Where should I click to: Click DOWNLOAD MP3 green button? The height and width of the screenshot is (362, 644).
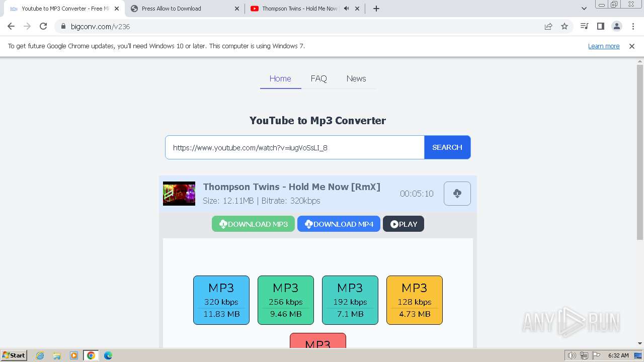tap(253, 224)
